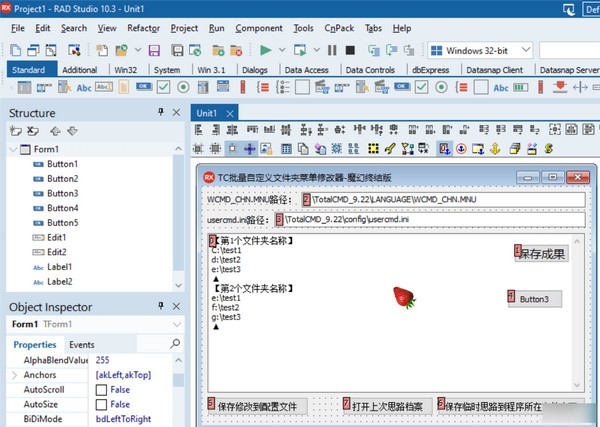Click the Structure tree scroll-down arrow

178,285
